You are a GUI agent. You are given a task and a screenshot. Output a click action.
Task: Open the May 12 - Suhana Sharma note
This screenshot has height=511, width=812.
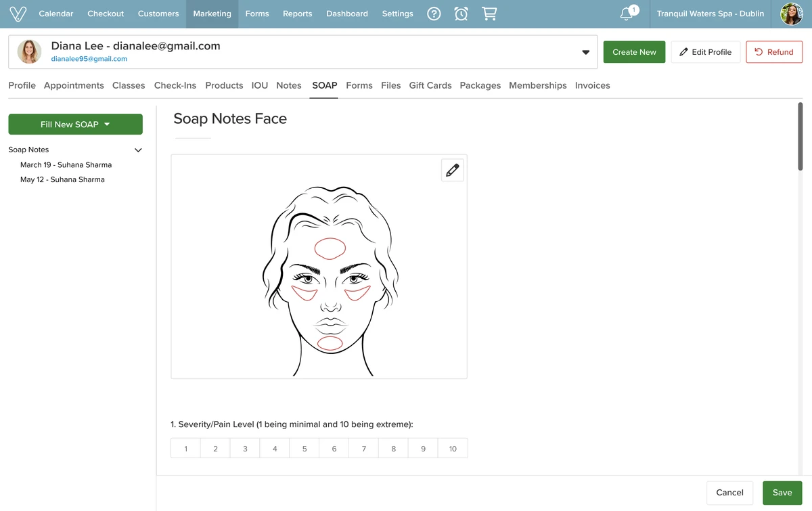point(62,180)
